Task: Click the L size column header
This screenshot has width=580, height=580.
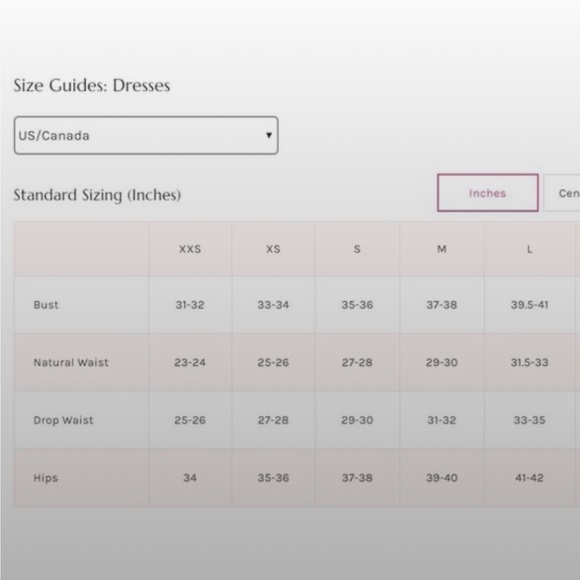Action: (x=529, y=249)
